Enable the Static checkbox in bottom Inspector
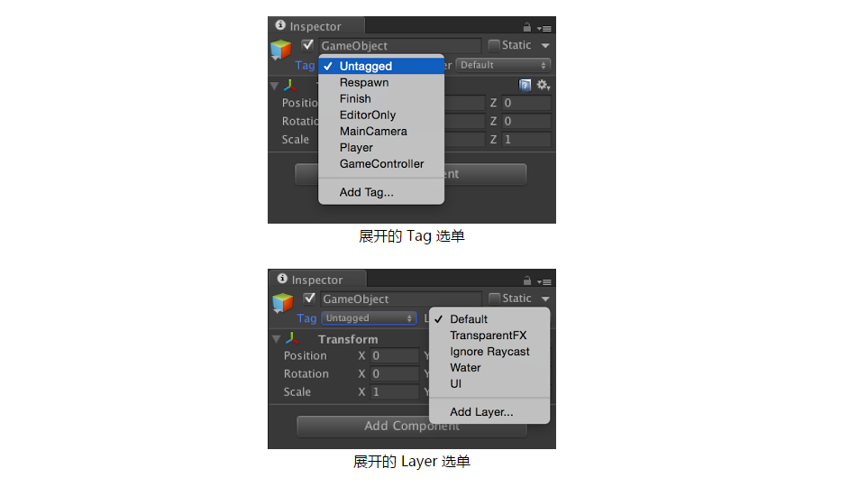Screen dimensions: 868x487 click(x=494, y=299)
